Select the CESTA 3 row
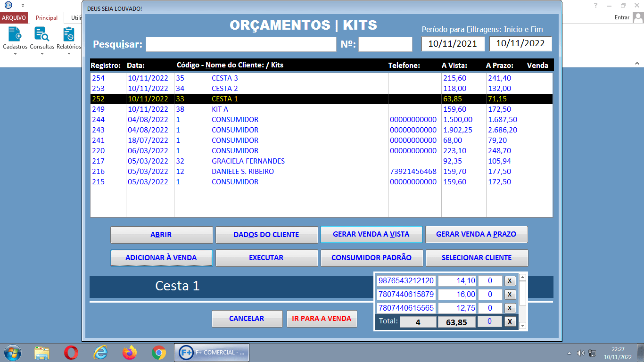Viewport: 644px width, 362px height. click(321, 78)
